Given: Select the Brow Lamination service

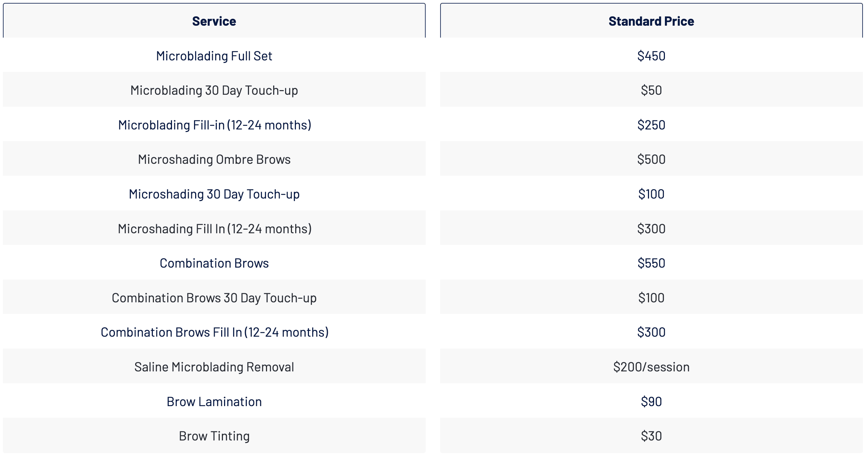Looking at the screenshot, I should click(214, 402).
